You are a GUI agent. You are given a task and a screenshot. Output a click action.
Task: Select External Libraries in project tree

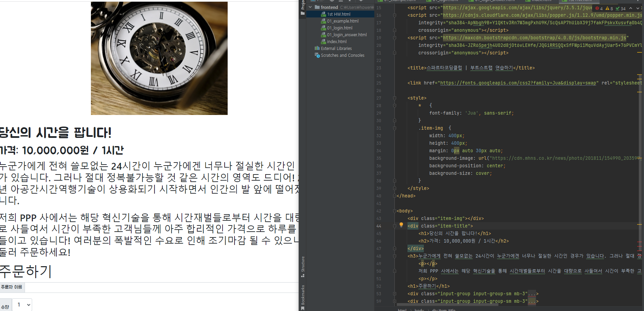pos(336,49)
